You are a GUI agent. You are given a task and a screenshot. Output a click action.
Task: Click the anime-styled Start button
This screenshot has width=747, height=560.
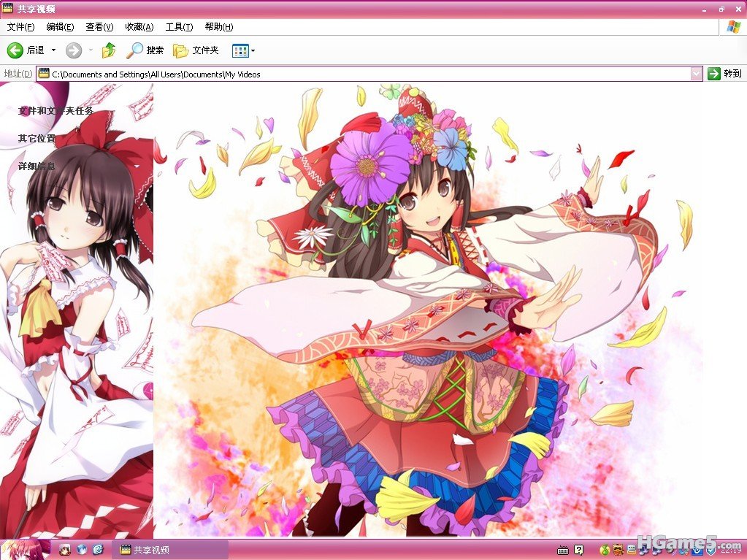click(25, 550)
